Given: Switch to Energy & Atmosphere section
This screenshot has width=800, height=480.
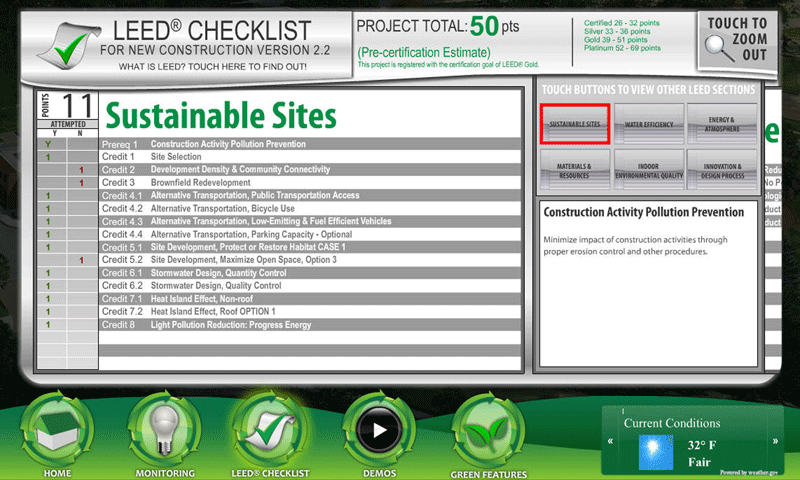Looking at the screenshot, I should point(722,124).
